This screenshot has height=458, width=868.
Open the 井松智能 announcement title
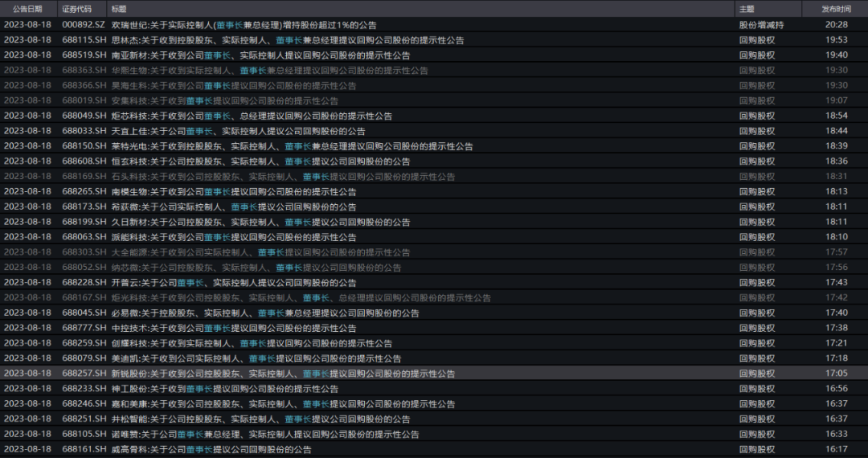pos(260,419)
